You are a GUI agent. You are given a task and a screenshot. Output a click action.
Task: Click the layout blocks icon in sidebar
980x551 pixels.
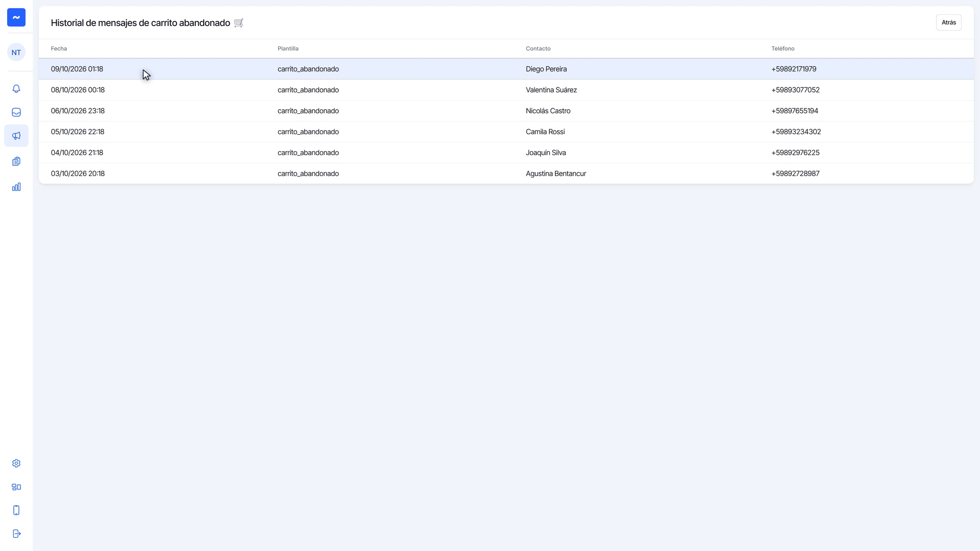(x=16, y=487)
